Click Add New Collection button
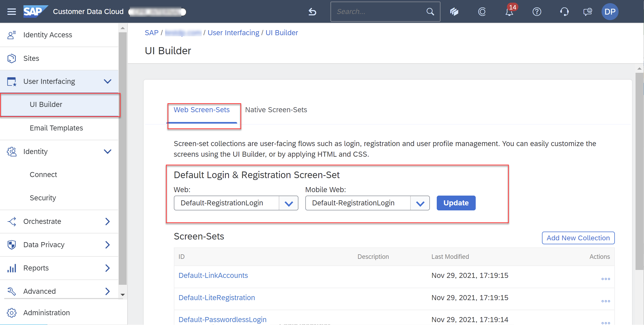 coord(578,238)
